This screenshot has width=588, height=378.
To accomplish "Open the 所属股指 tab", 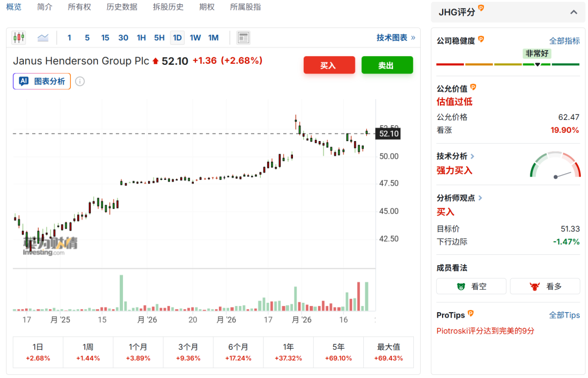I will (245, 7).
